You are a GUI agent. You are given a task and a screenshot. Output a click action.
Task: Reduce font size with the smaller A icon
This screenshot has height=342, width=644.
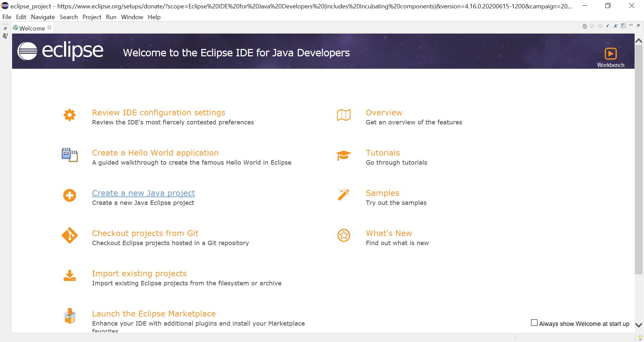(x=607, y=26)
